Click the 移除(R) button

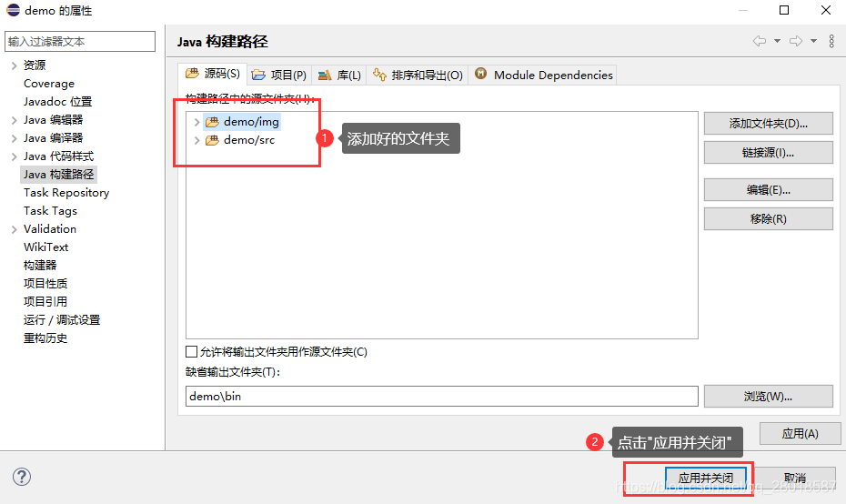(x=769, y=219)
